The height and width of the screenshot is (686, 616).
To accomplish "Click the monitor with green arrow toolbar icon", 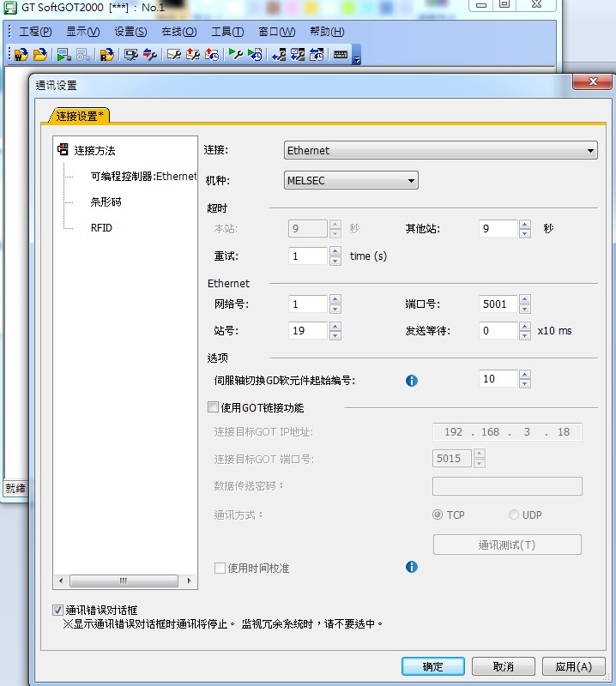I will click(63, 55).
